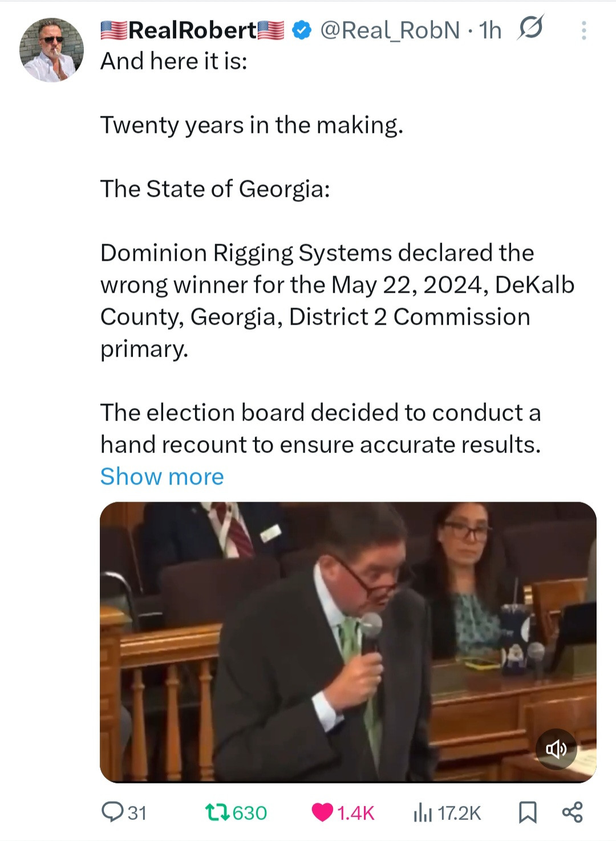Tap the Grok slashed-circle icon

pyautogui.click(x=530, y=28)
